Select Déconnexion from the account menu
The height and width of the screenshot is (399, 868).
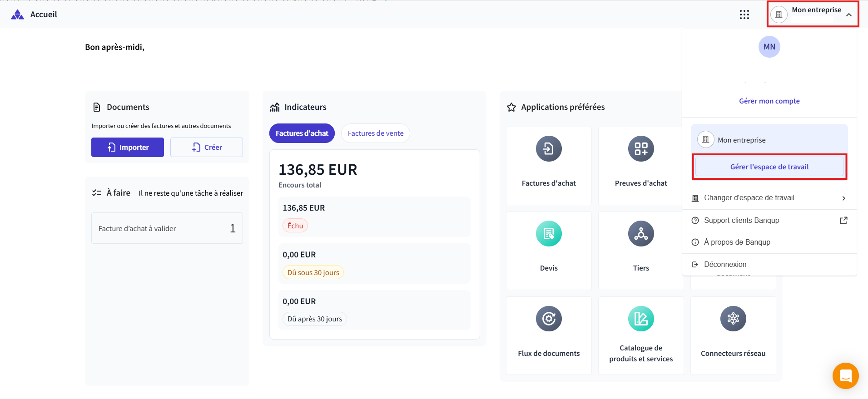click(725, 265)
